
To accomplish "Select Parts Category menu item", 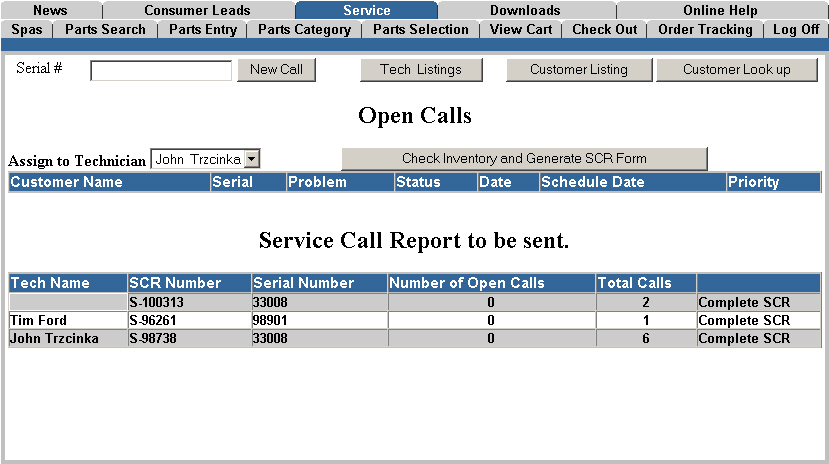I will coord(304,29).
